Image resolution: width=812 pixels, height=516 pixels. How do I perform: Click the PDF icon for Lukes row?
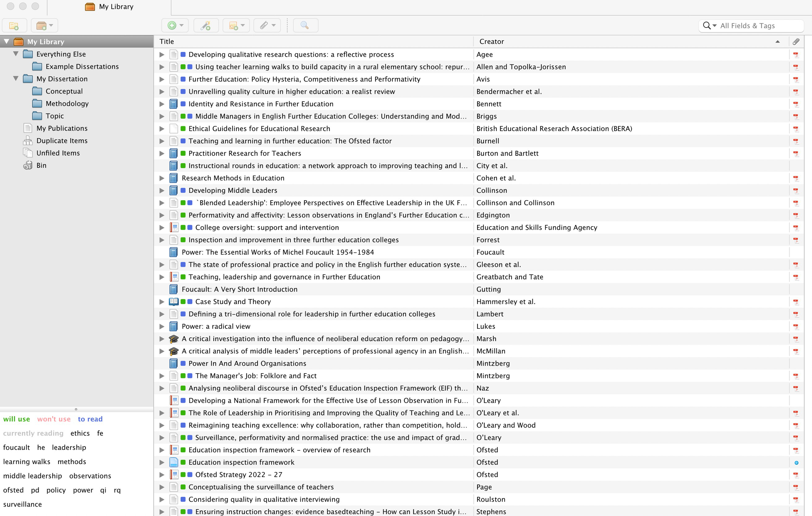coord(796,326)
